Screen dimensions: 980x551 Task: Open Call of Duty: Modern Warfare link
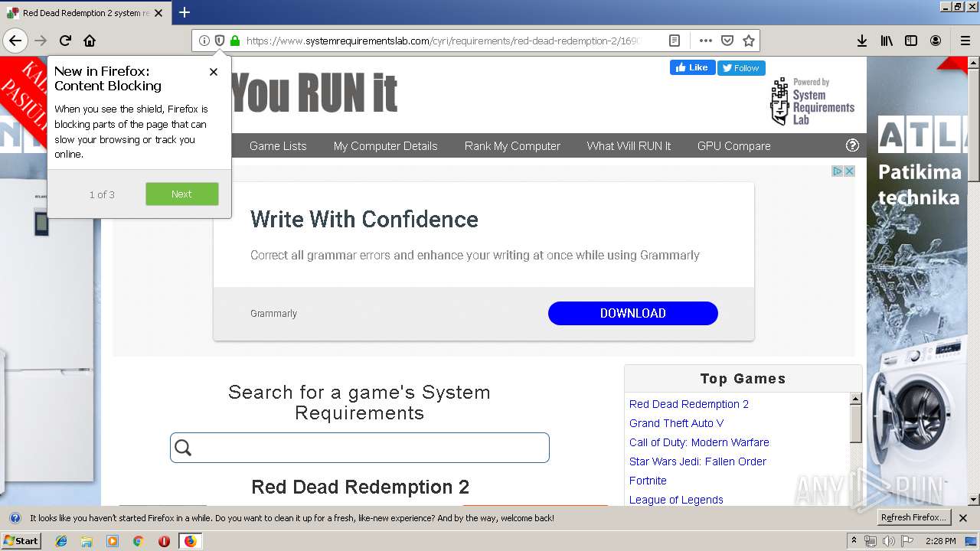[x=699, y=442]
